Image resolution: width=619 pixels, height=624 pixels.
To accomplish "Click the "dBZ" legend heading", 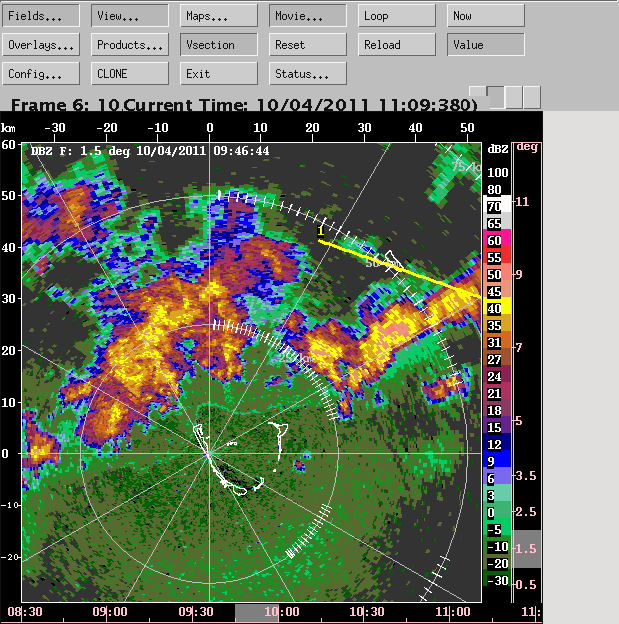I will tap(498, 149).
